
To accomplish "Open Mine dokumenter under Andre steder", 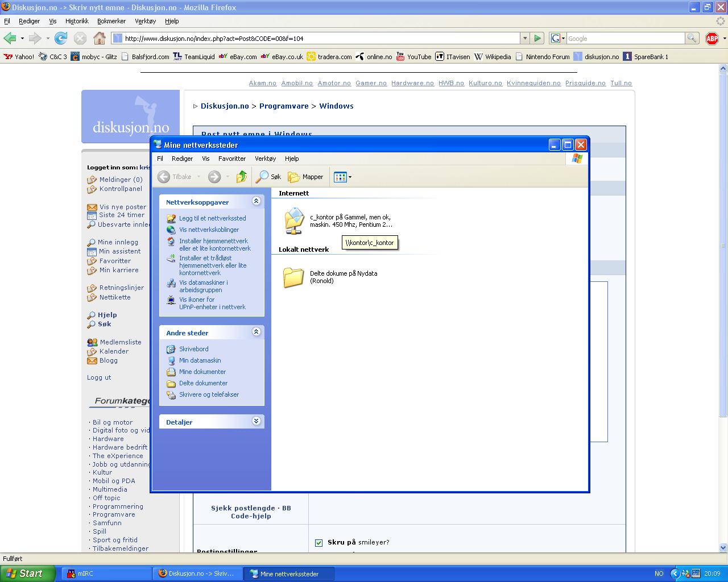I will pos(202,372).
